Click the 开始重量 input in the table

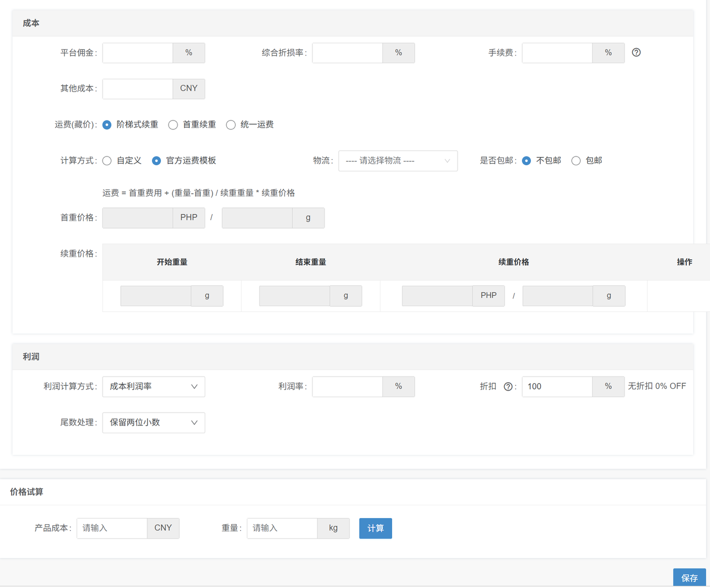click(x=156, y=296)
